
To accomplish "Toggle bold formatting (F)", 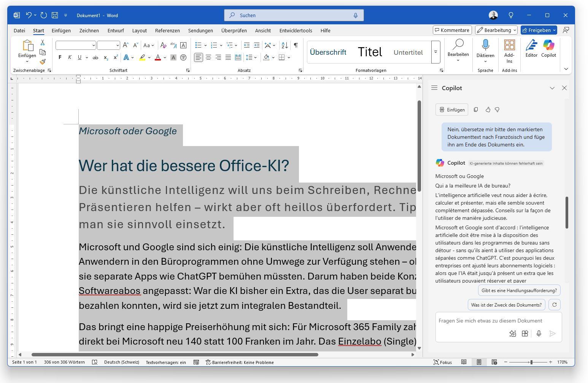I will (x=60, y=57).
